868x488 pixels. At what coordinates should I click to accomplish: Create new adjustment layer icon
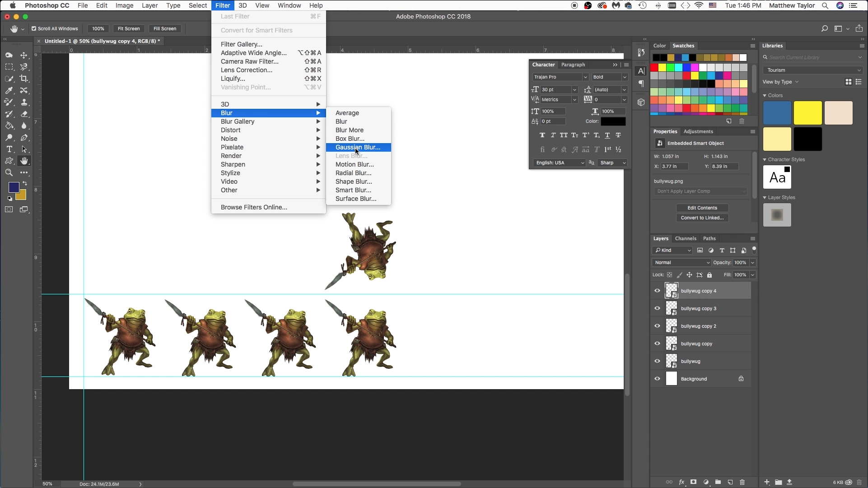[x=706, y=482]
